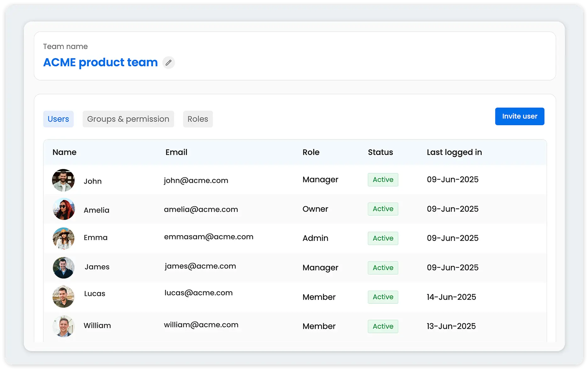Click James's Manager role cell

coord(320,268)
